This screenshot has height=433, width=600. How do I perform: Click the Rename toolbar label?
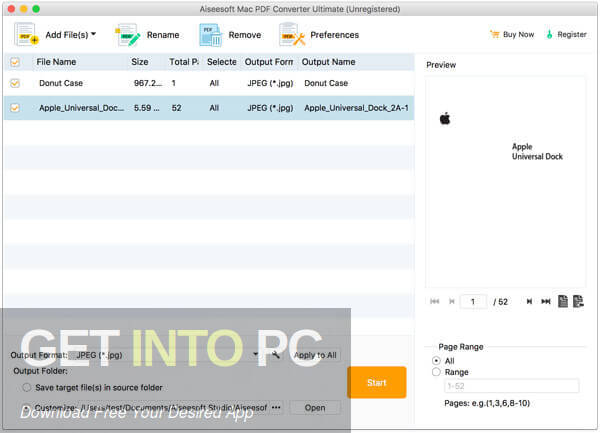coord(163,35)
